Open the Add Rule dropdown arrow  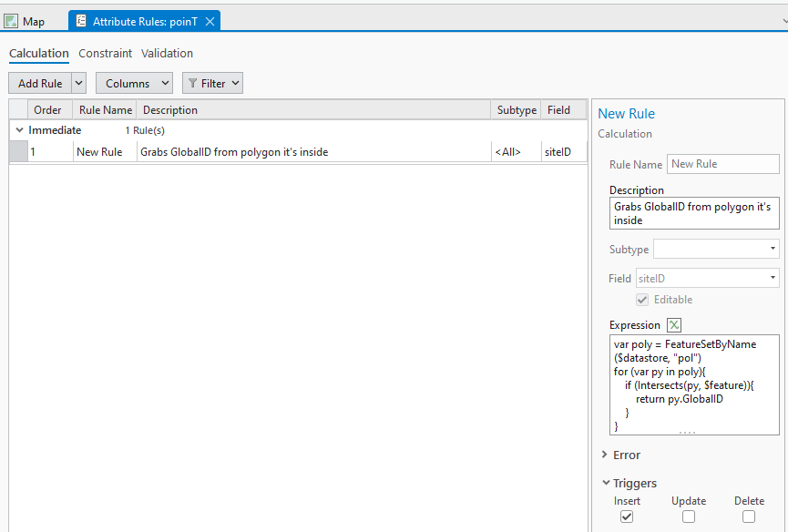pos(79,83)
